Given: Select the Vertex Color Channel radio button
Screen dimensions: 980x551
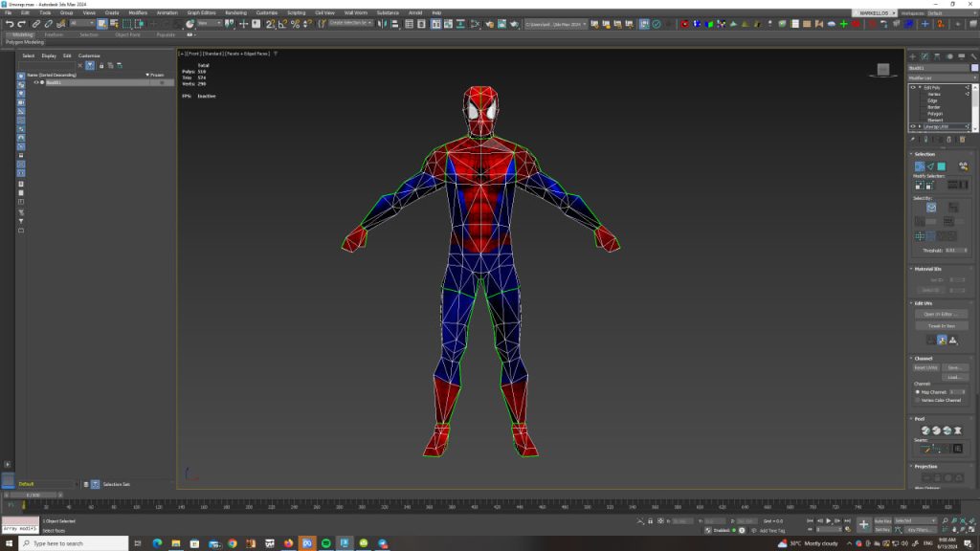Looking at the screenshot, I should 918,400.
